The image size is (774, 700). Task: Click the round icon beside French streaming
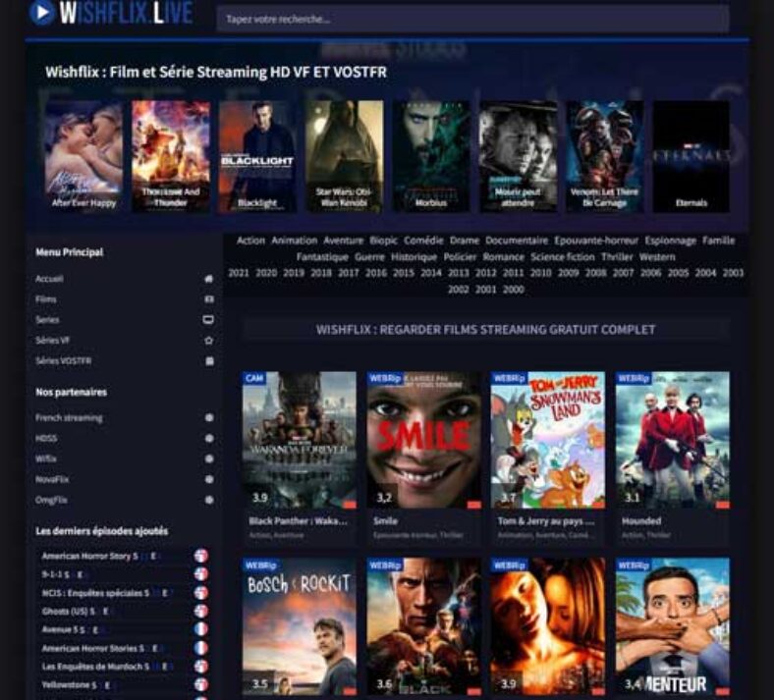[x=209, y=417]
